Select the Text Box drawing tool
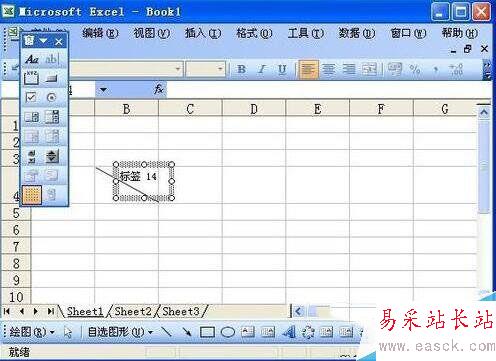This screenshot has height=361, width=496. tap(248, 332)
